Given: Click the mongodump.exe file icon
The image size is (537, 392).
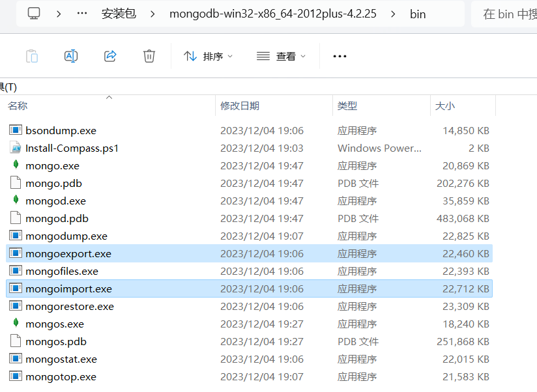Looking at the screenshot, I should pyautogui.click(x=16, y=236).
